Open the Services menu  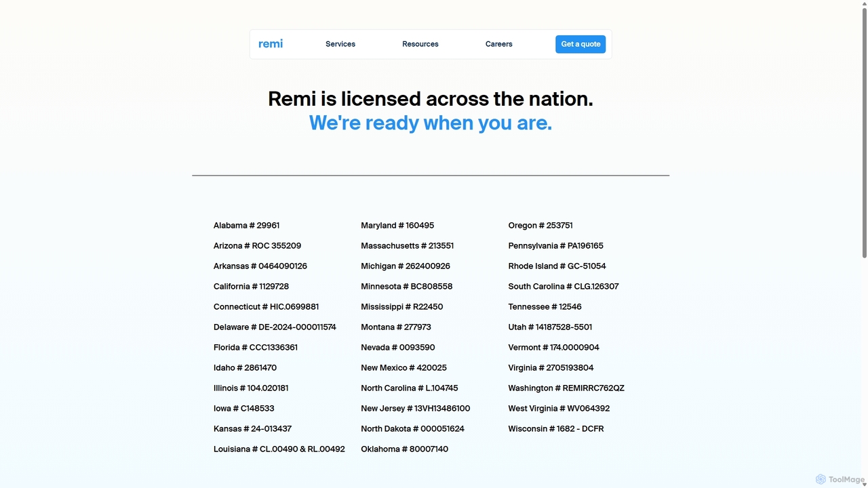[340, 44]
